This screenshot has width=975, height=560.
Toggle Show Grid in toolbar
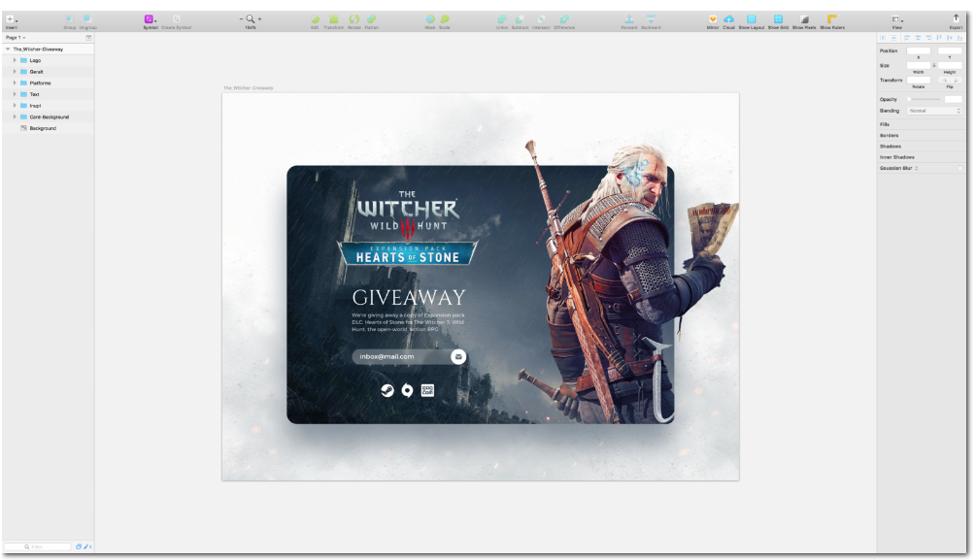(778, 19)
